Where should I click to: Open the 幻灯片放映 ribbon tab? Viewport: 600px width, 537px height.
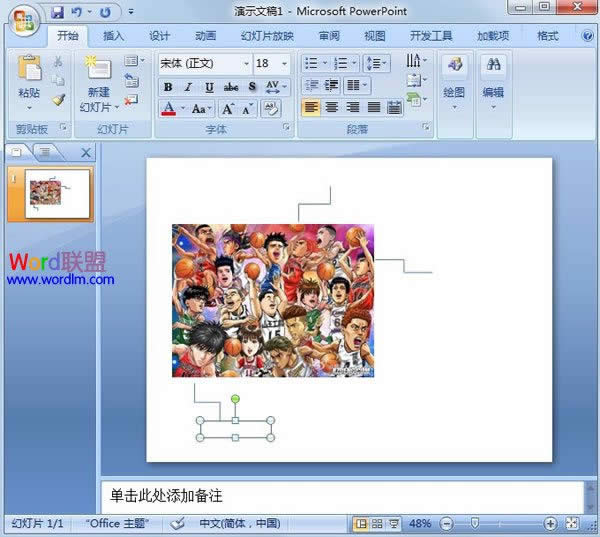pos(267,36)
